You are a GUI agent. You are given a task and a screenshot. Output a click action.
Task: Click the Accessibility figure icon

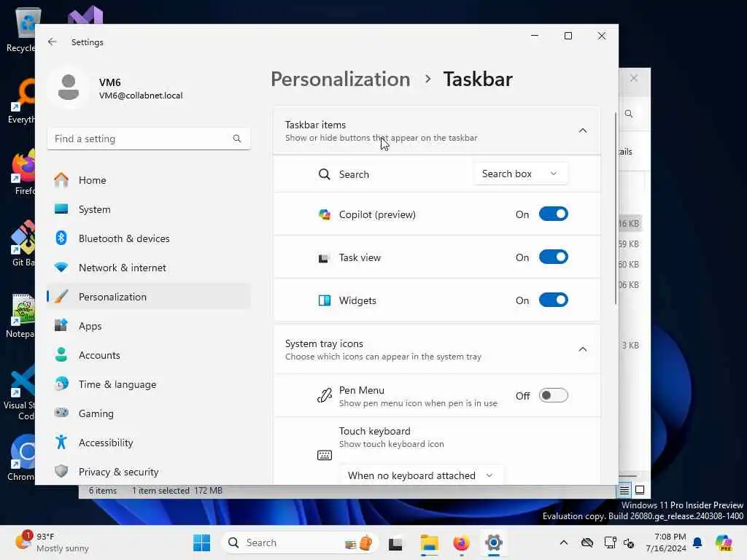pos(61,443)
